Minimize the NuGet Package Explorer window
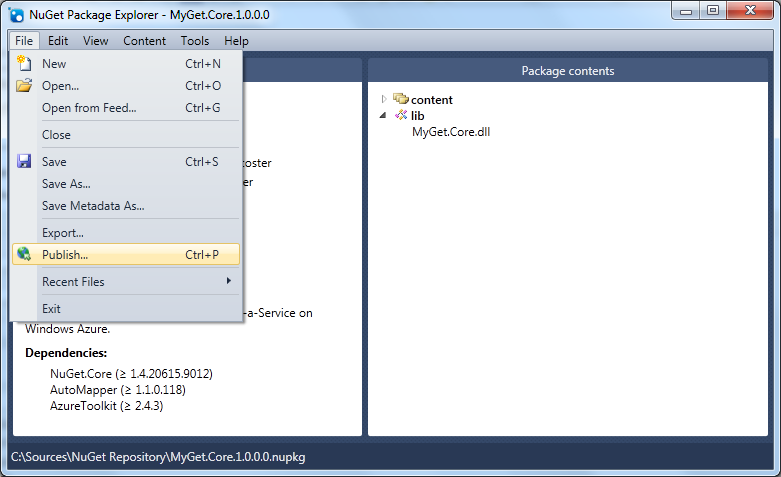This screenshot has width=781, height=477. (x=686, y=10)
